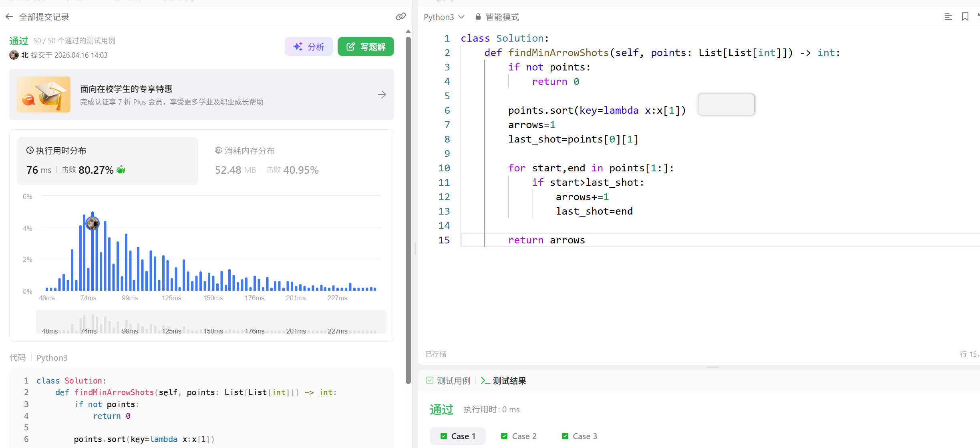Select the Case 3 test case

click(x=580, y=436)
